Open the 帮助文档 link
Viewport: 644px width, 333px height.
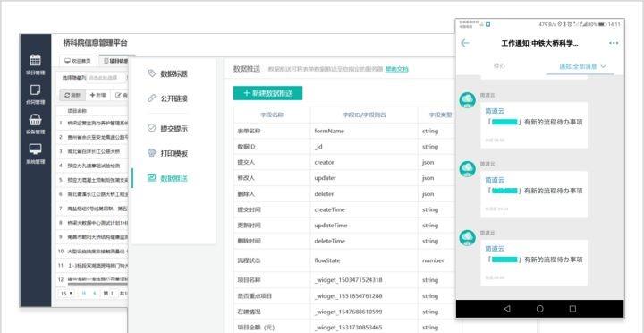pyautogui.click(x=397, y=69)
